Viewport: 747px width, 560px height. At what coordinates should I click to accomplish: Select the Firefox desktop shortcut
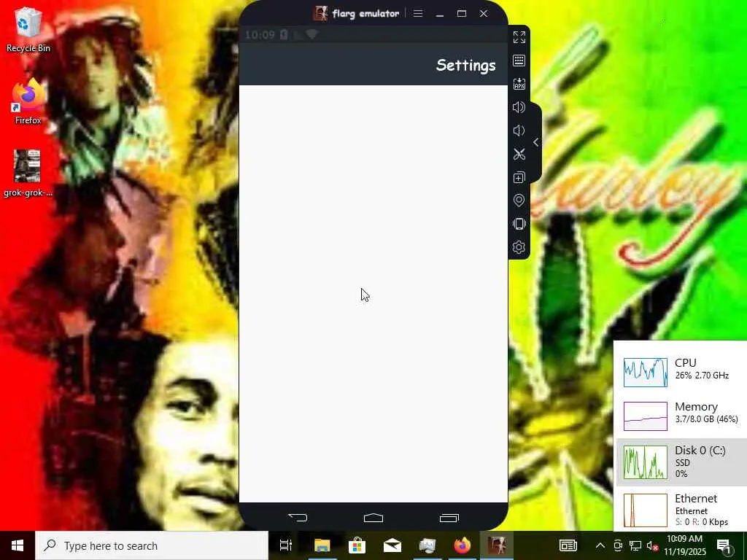point(28,102)
